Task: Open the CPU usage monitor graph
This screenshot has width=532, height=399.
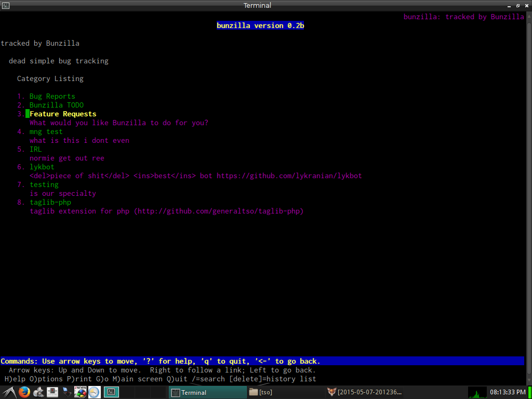Action: pos(477,392)
